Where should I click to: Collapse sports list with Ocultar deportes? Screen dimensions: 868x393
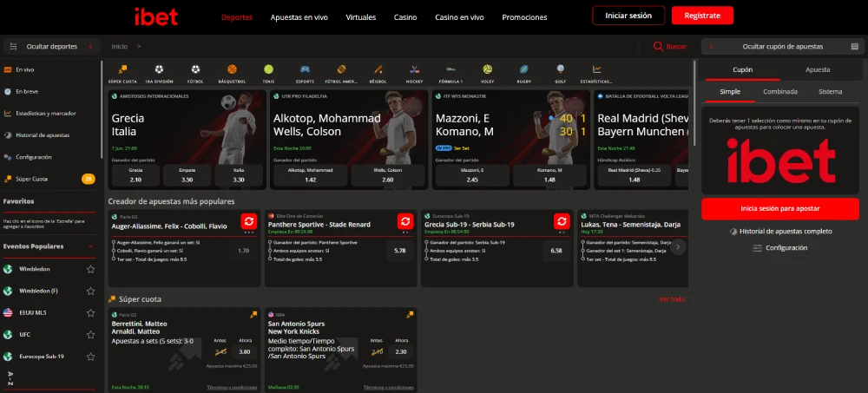(x=51, y=47)
